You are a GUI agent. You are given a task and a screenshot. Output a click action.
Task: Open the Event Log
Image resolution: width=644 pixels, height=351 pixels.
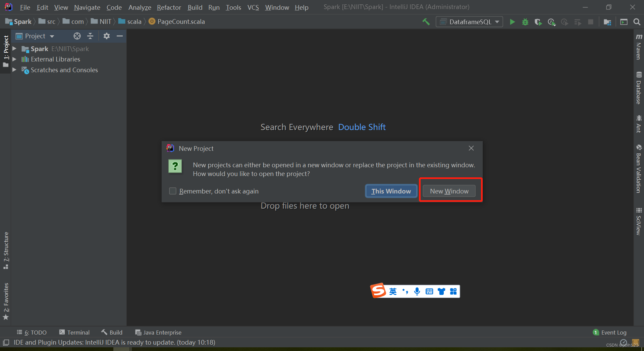coord(610,332)
